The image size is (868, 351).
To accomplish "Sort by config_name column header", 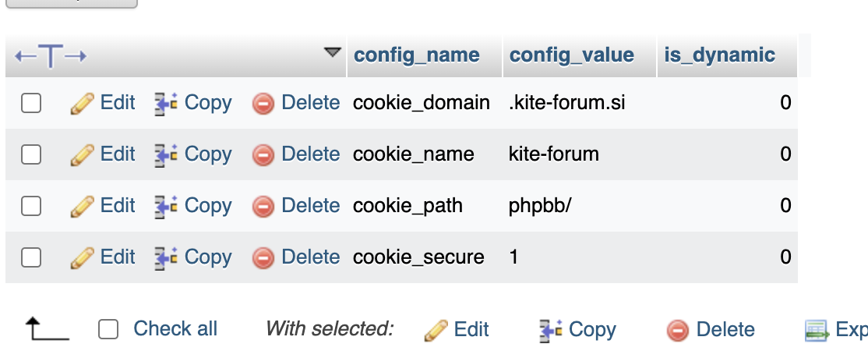I will pyautogui.click(x=416, y=55).
